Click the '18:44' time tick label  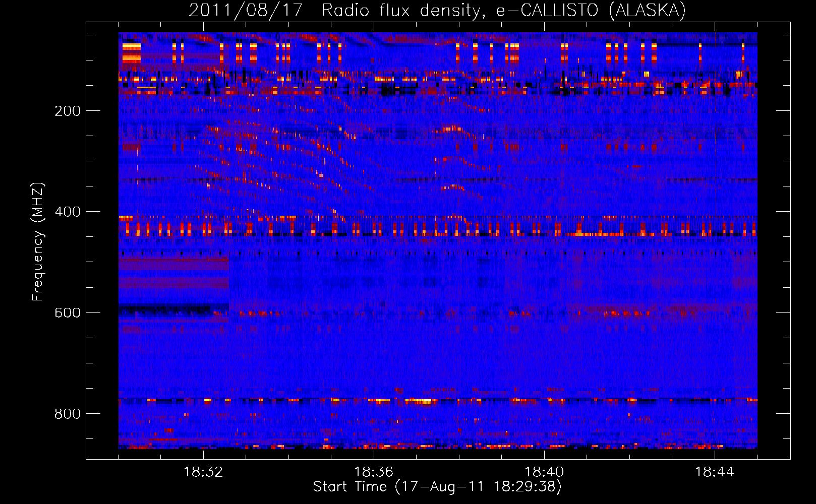pyautogui.click(x=715, y=472)
